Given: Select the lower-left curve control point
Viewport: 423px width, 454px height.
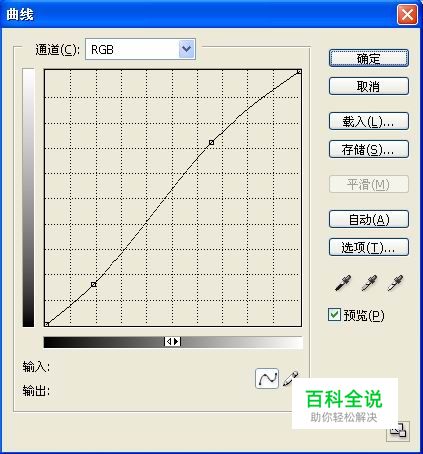Looking at the screenshot, I should (x=94, y=284).
